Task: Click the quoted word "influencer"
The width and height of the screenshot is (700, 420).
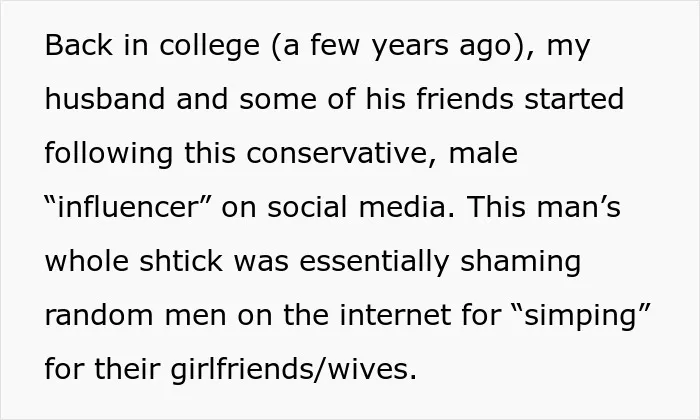Action: [x=128, y=207]
